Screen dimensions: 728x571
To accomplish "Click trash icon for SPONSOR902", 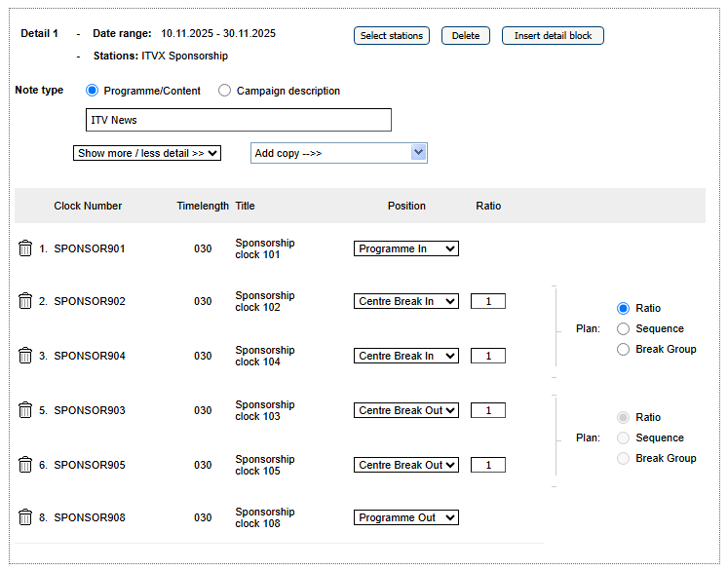I will pos(25,301).
